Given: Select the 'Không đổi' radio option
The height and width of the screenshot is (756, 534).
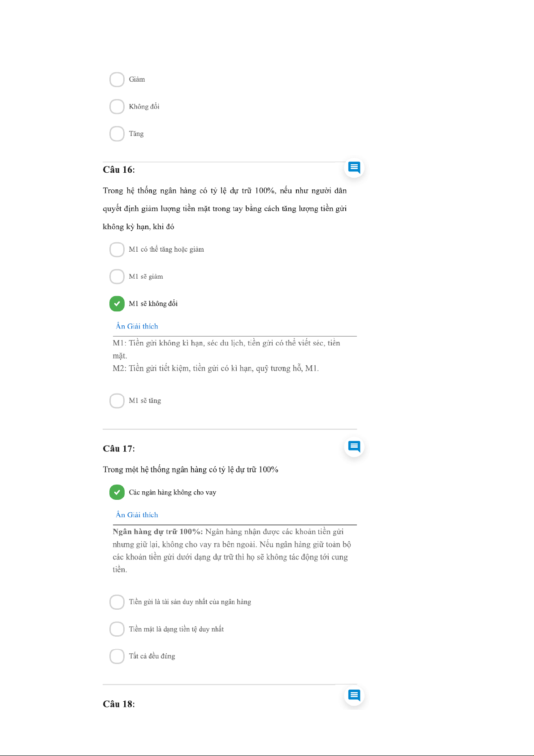Looking at the screenshot, I should 117,107.
